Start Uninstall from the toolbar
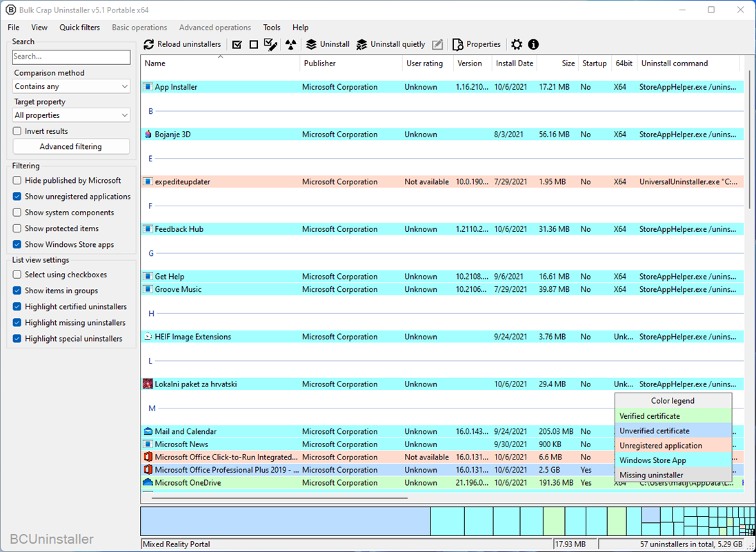 (328, 44)
